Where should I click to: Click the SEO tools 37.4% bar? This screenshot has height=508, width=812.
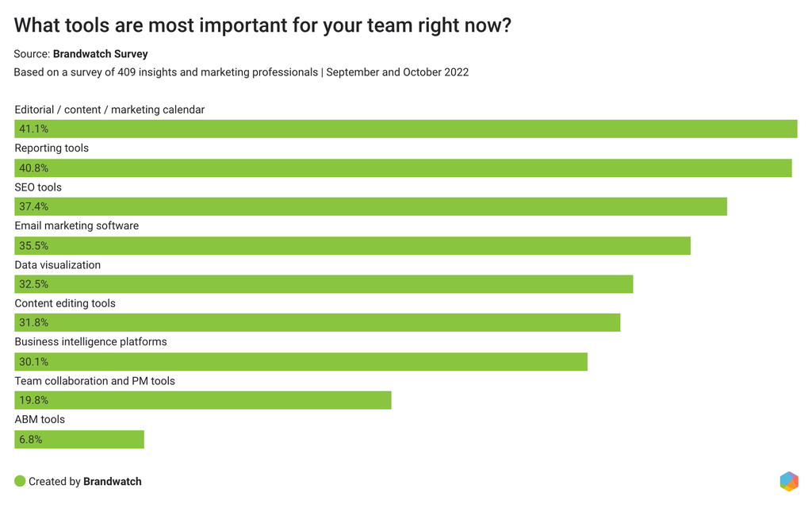tap(370, 206)
